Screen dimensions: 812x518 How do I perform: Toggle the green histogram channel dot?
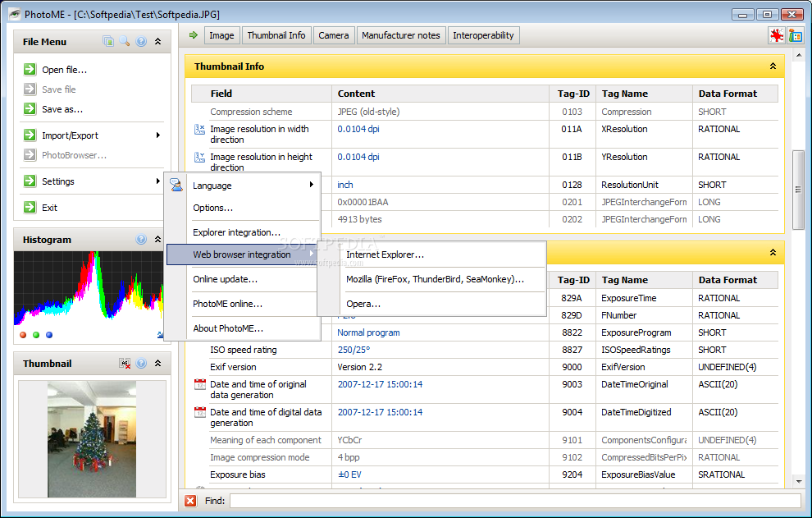coord(36,335)
